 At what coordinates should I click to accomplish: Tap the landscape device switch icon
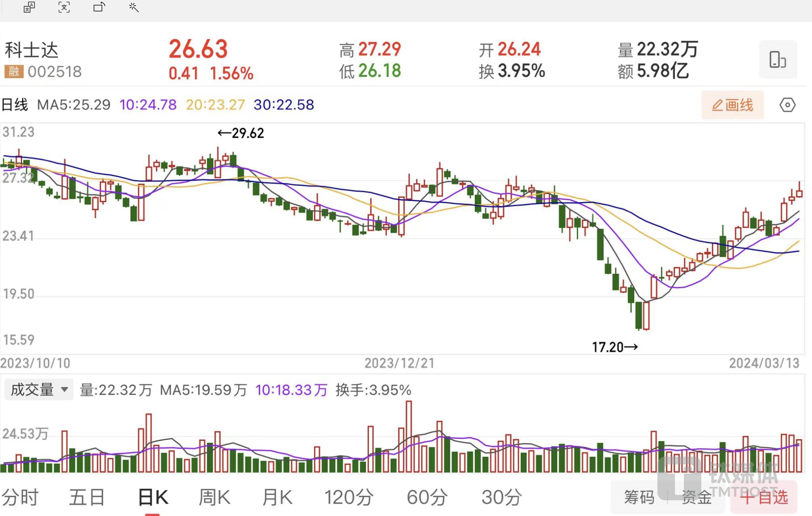[777, 60]
